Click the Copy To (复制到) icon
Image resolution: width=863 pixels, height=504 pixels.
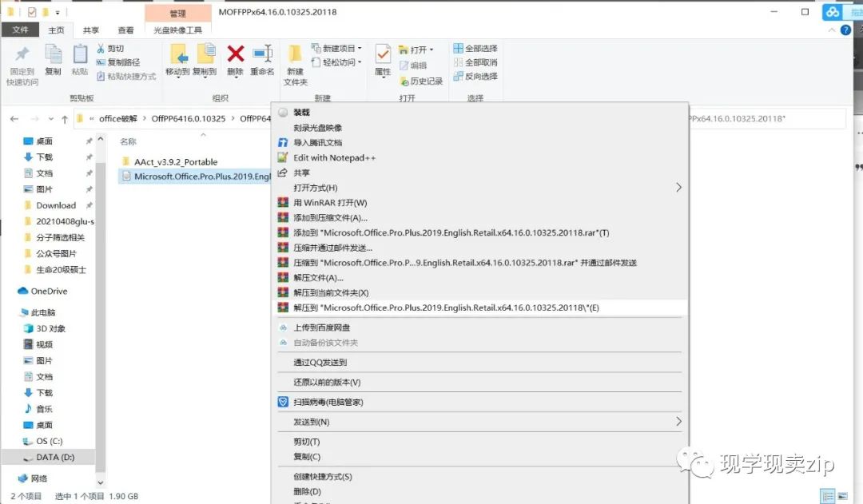click(205, 54)
